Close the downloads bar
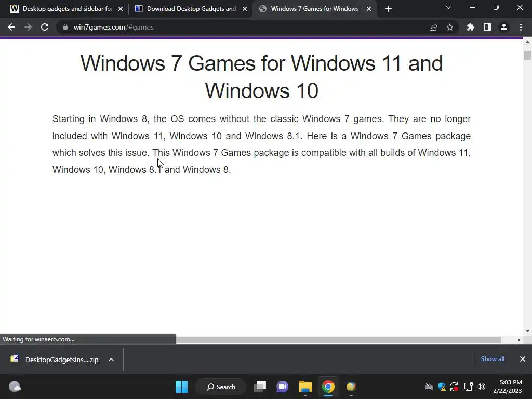The width and height of the screenshot is (532, 399). tap(523, 359)
